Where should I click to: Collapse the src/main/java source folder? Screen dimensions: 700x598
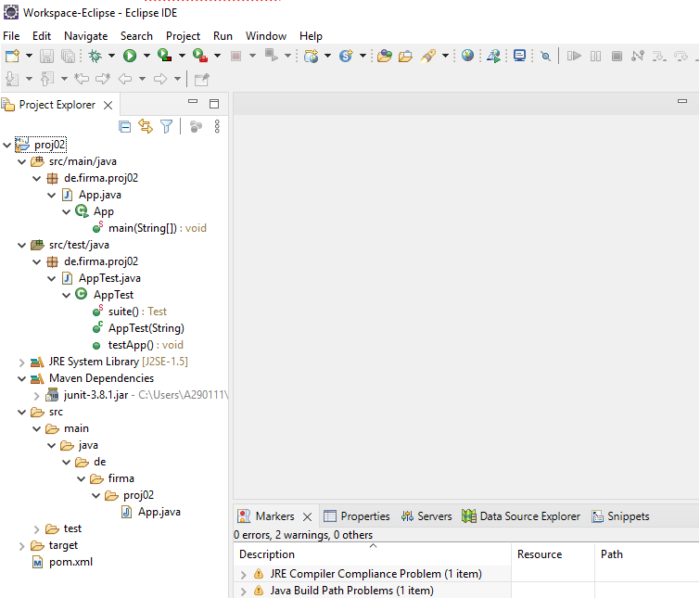pyautogui.click(x=22, y=161)
